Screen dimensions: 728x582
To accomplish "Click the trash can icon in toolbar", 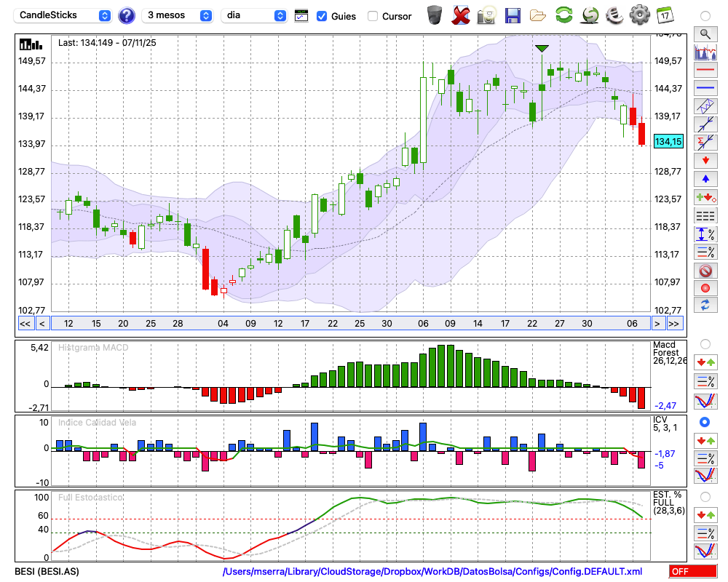I will tap(434, 15).
